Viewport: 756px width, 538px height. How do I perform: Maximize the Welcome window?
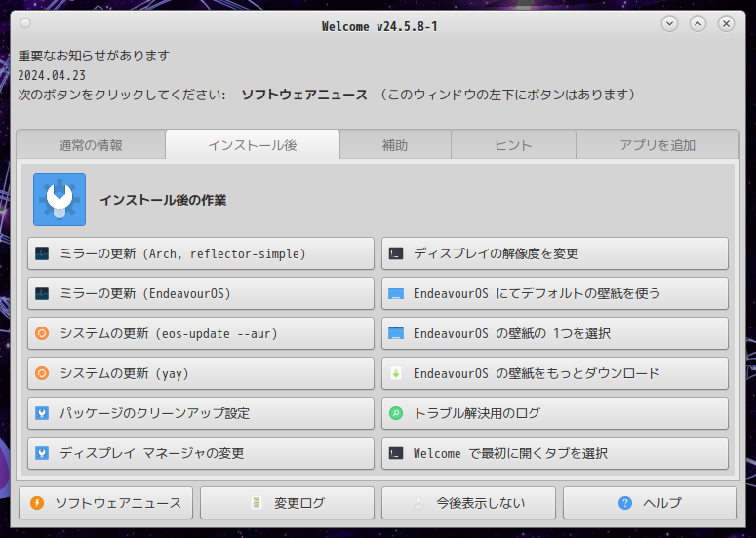pyautogui.click(x=697, y=23)
